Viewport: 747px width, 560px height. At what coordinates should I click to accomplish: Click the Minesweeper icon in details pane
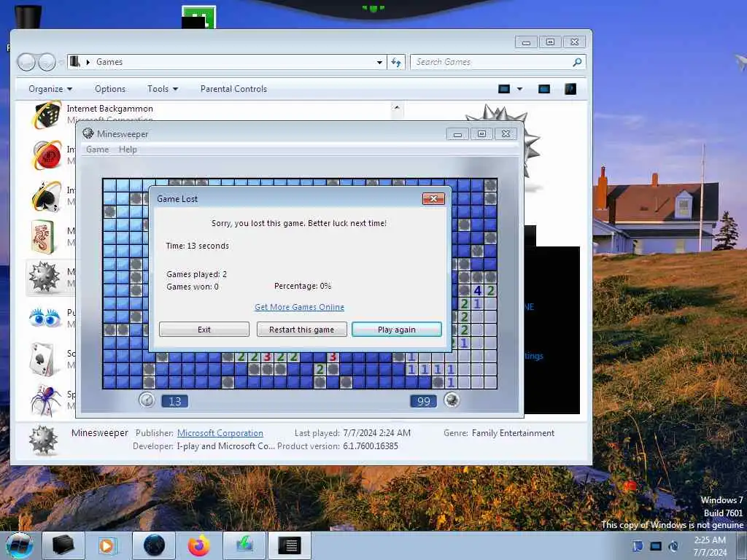tap(43, 440)
